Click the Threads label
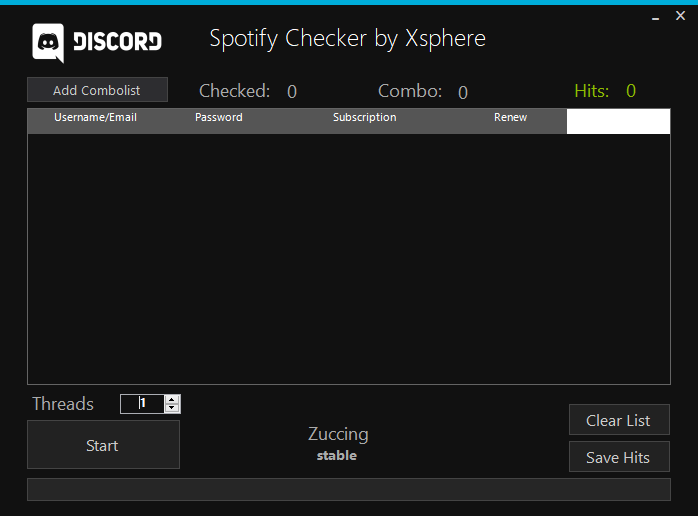 click(x=63, y=404)
